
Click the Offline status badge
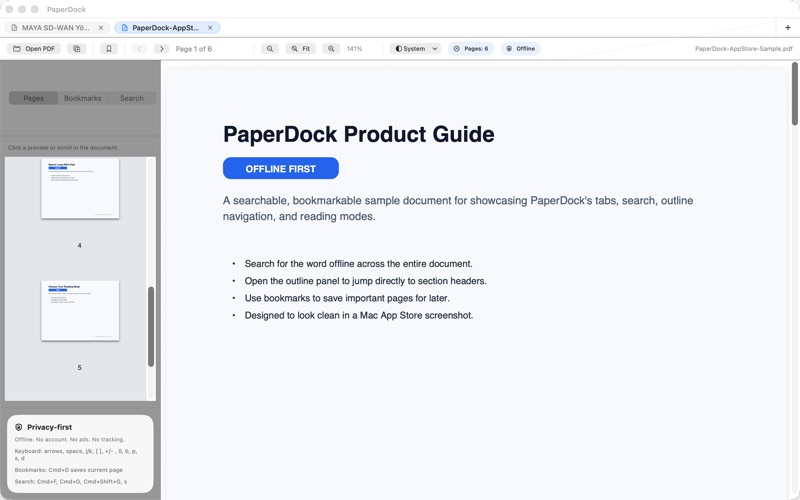tap(520, 48)
